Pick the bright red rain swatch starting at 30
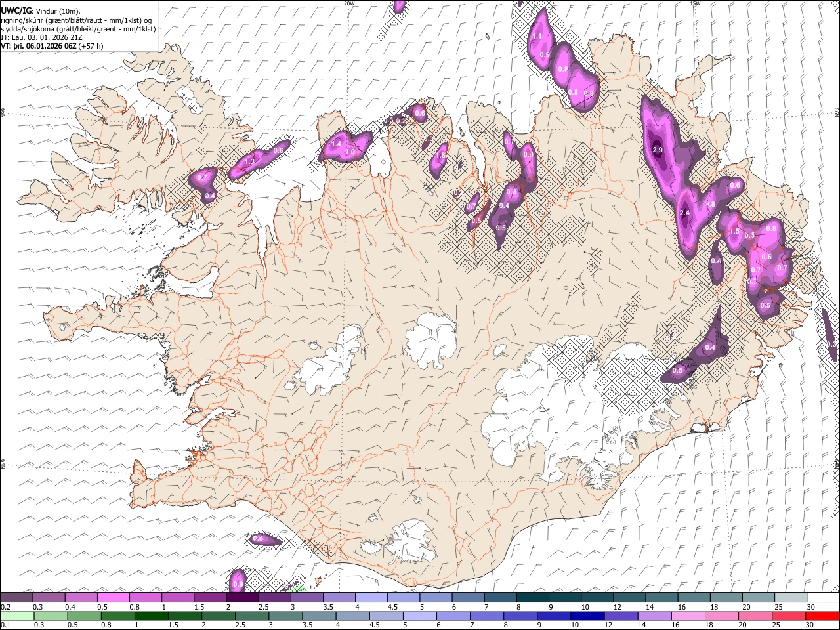 [x=822, y=616]
